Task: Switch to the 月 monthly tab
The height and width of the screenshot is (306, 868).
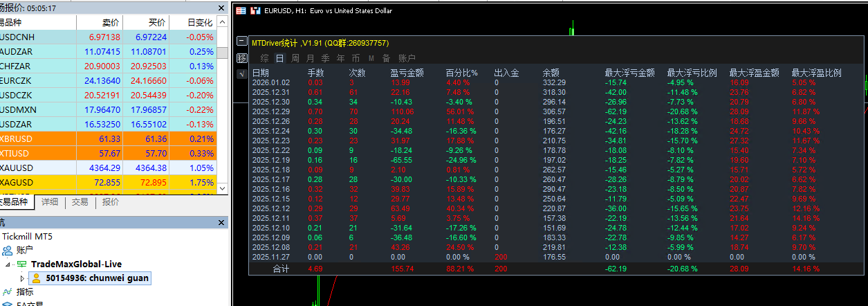Action: (311, 59)
